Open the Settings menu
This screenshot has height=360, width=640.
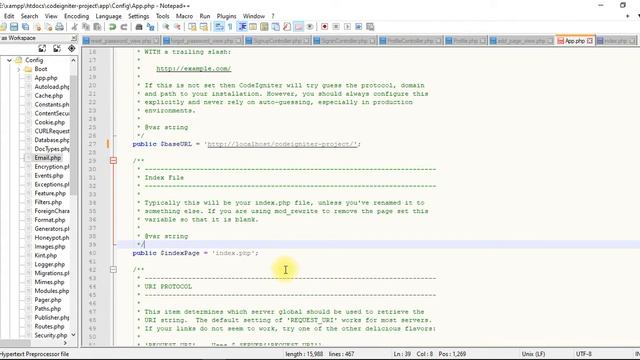pos(138,16)
